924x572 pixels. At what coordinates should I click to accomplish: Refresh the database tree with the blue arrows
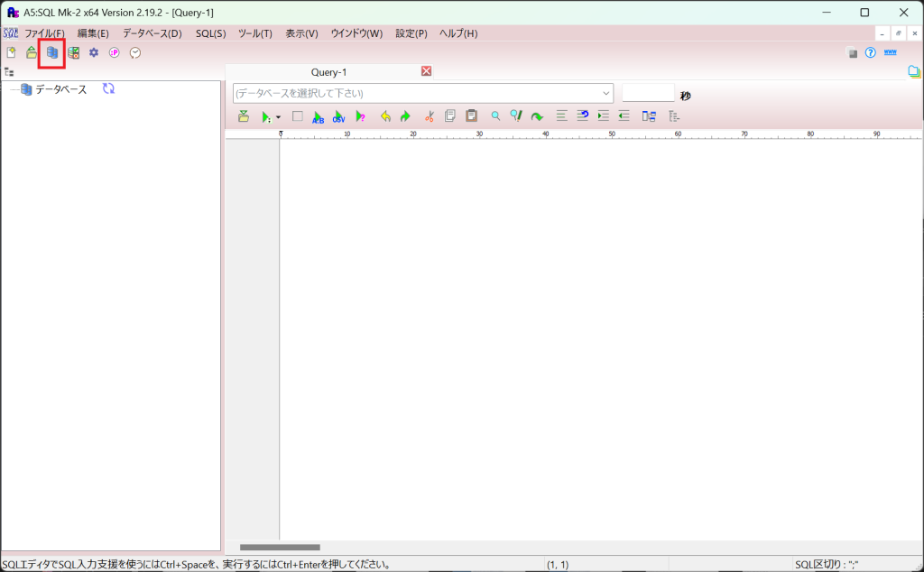(x=108, y=88)
